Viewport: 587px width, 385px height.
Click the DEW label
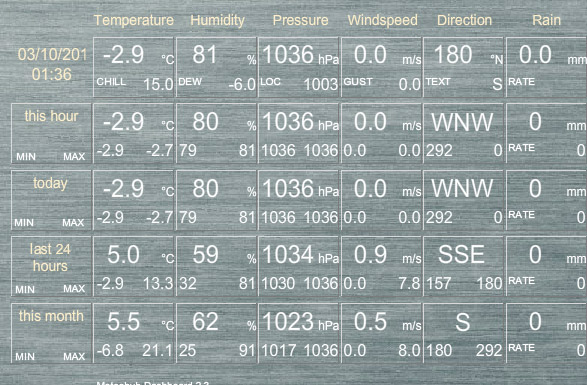pos(190,82)
